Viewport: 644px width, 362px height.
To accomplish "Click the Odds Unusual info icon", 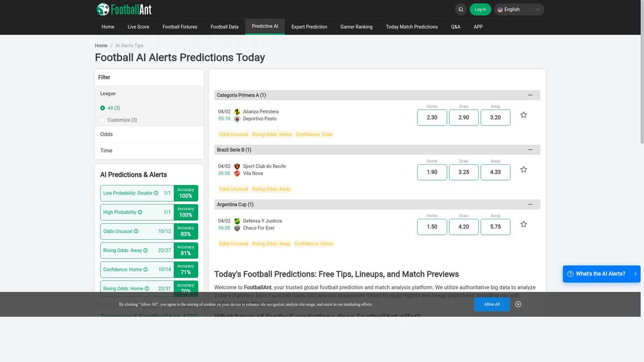I will click(x=136, y=231).
